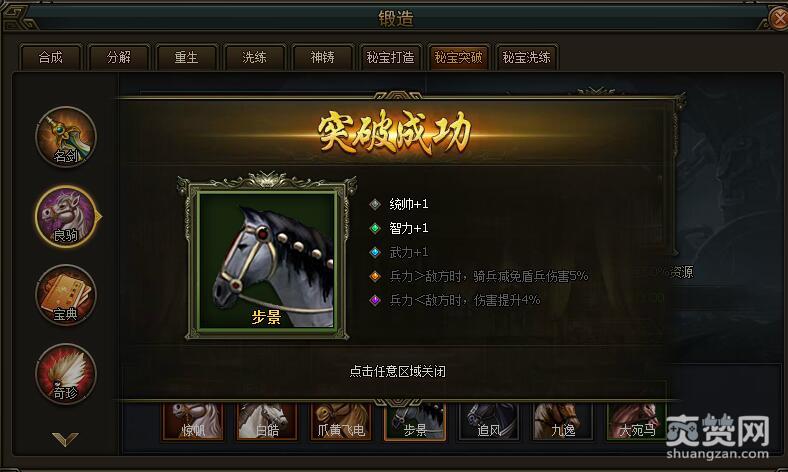Select the 名剑 sword category icon
The height and width of the screenshot is (472, 788).
point(66,137)
